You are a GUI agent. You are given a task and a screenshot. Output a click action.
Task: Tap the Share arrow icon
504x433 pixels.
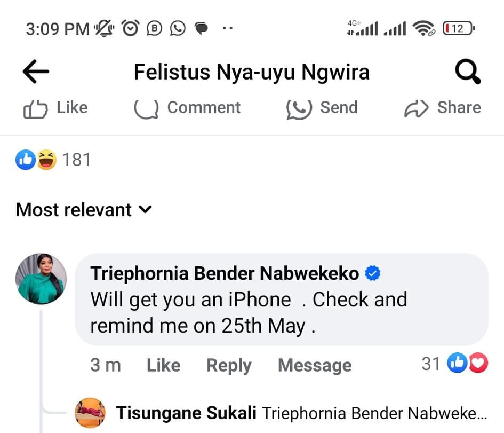click(417, 108)
